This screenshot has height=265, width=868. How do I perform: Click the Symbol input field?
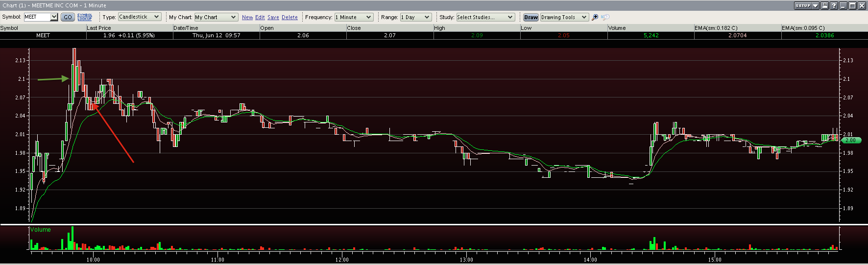click(37, 17)
